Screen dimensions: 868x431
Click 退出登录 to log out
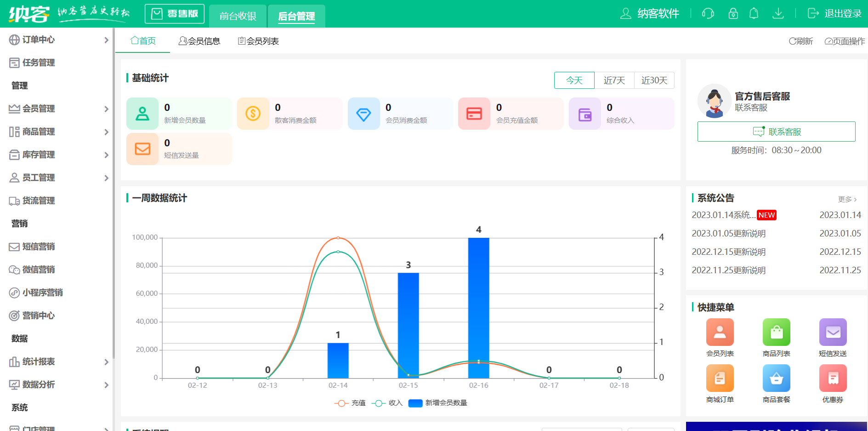coord(834,13)
